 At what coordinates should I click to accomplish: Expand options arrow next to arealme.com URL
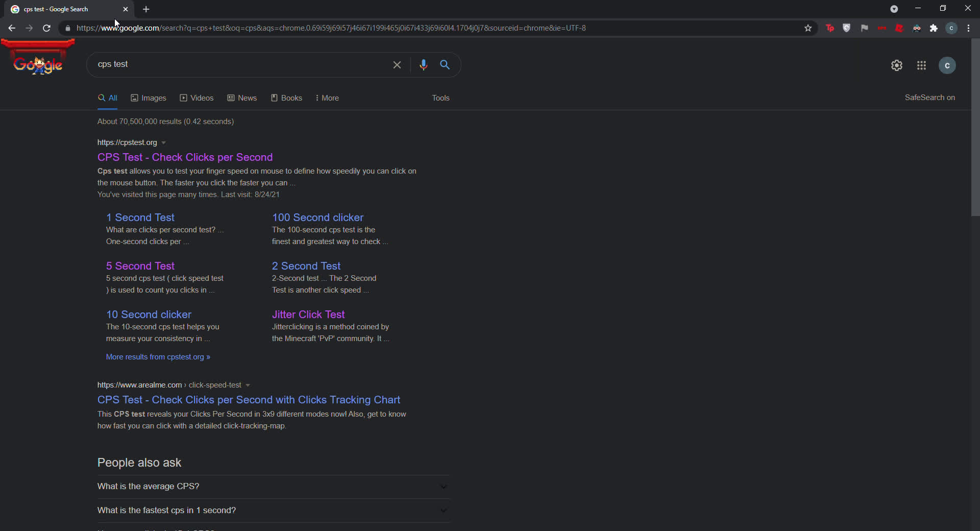(x=248, y=385)
